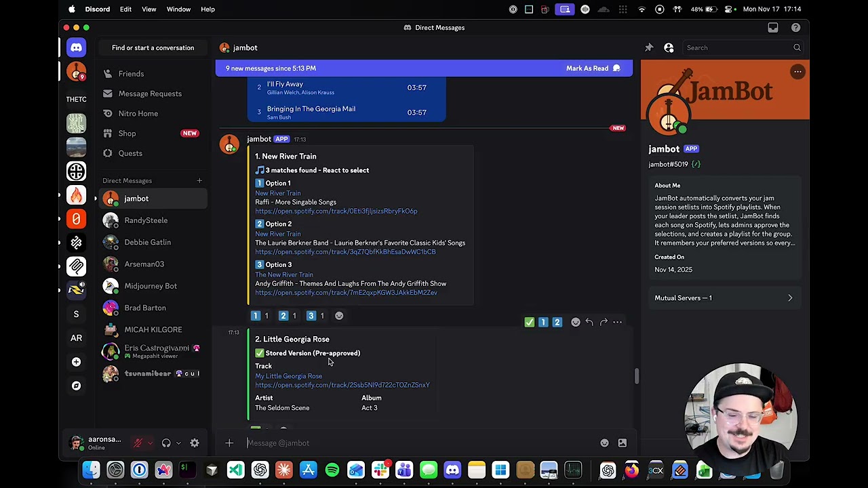This screenshot has height=488, width=868.
Task: Open Shop page
Action: point(153,134)
